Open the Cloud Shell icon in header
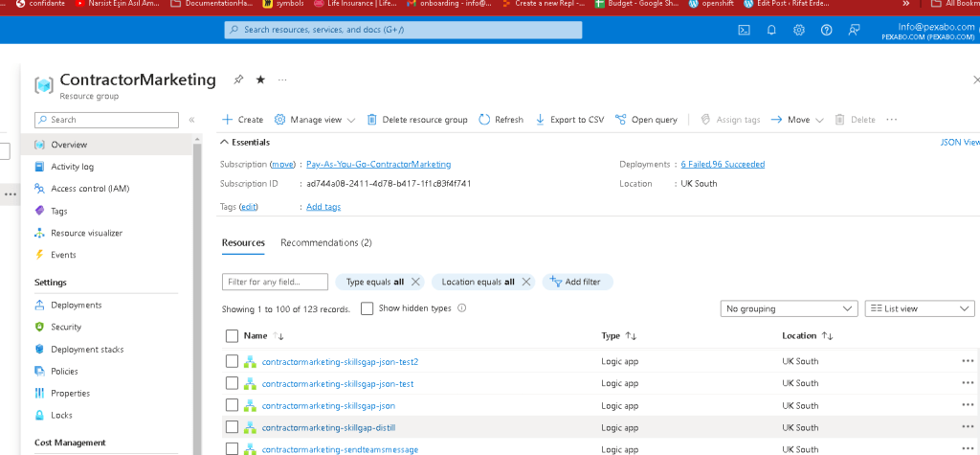The width and height of the screenshot is (980, 455). click(x=744, y=30)
